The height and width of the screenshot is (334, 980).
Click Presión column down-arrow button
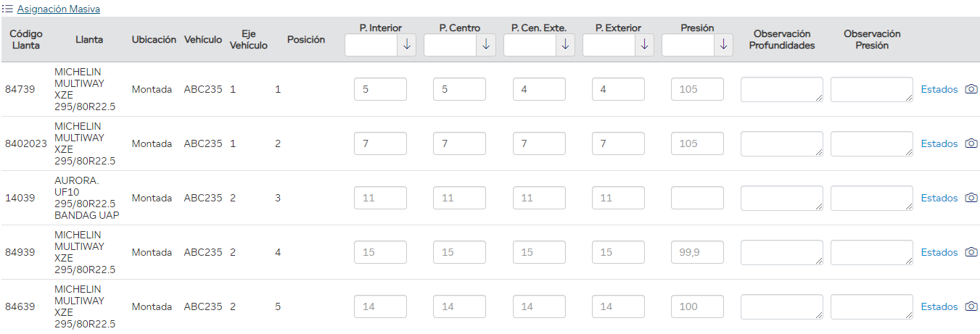[x=723, y=45]
